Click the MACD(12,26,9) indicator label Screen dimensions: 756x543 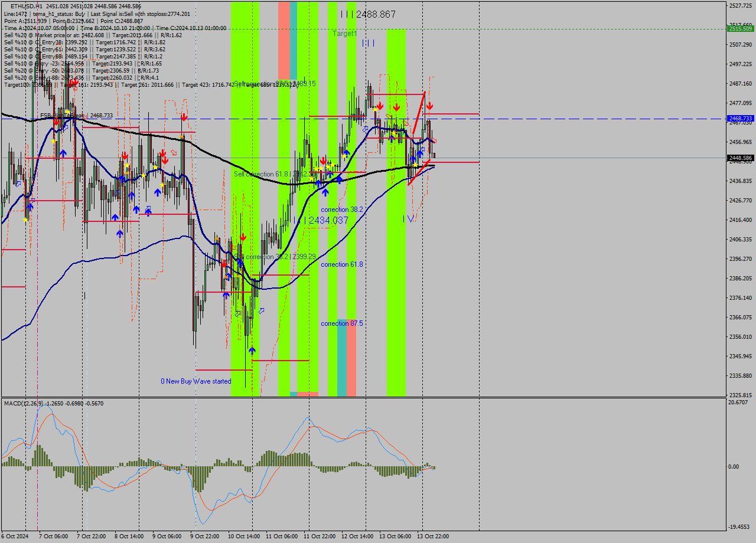54,403
